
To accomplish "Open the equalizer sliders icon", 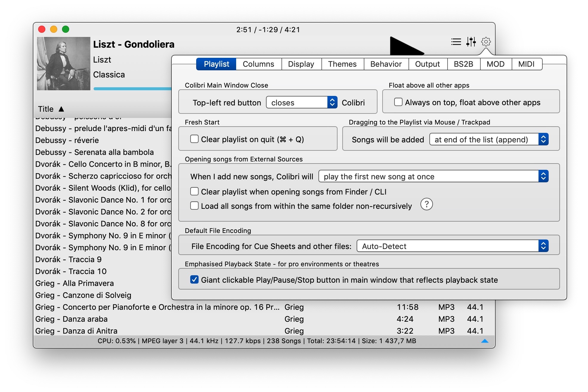I will (471, 42).
